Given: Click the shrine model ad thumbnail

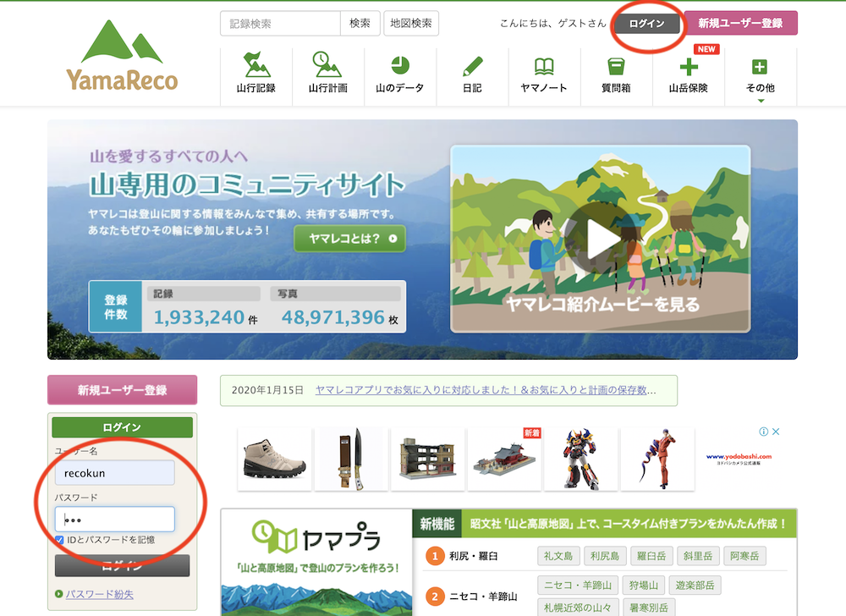Looking at the screenshot, I should point(504,459).
